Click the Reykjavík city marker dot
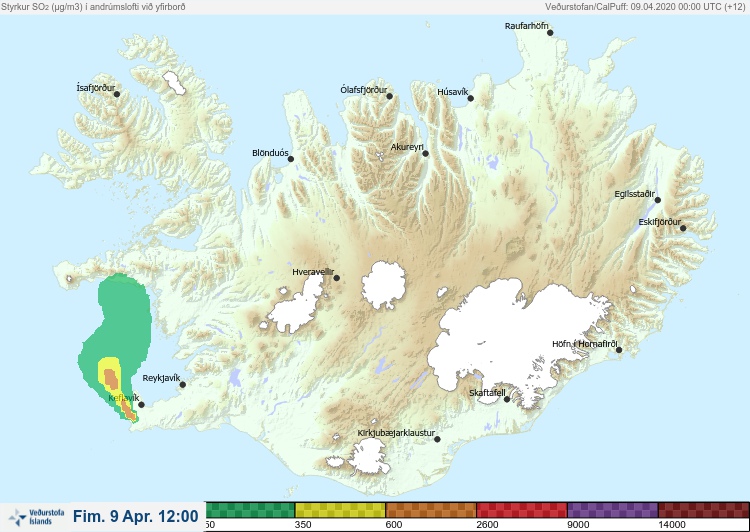The width and height of the screenshot is (750, 532). [x=183, y=385]
